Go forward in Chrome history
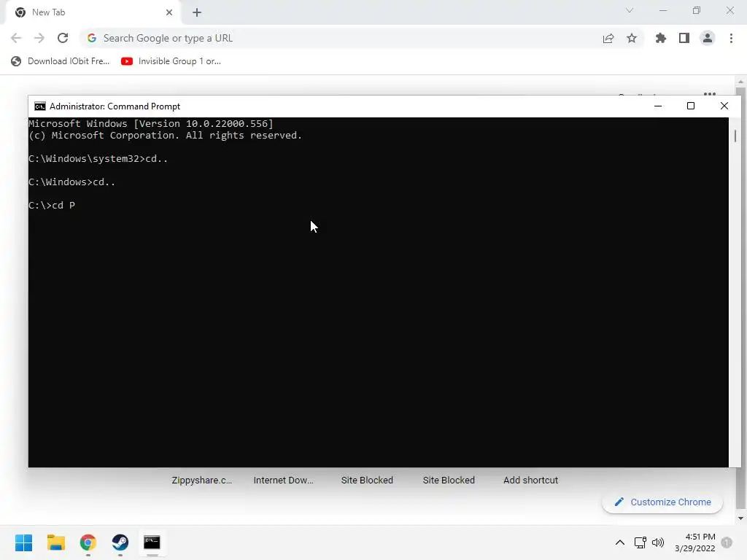747x560 pixels. pos(39,38)
